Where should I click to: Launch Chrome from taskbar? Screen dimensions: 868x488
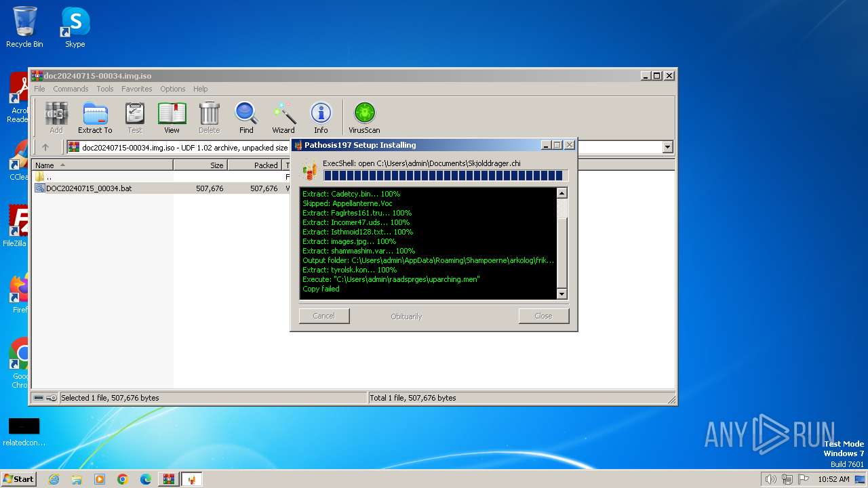point(123,479)
